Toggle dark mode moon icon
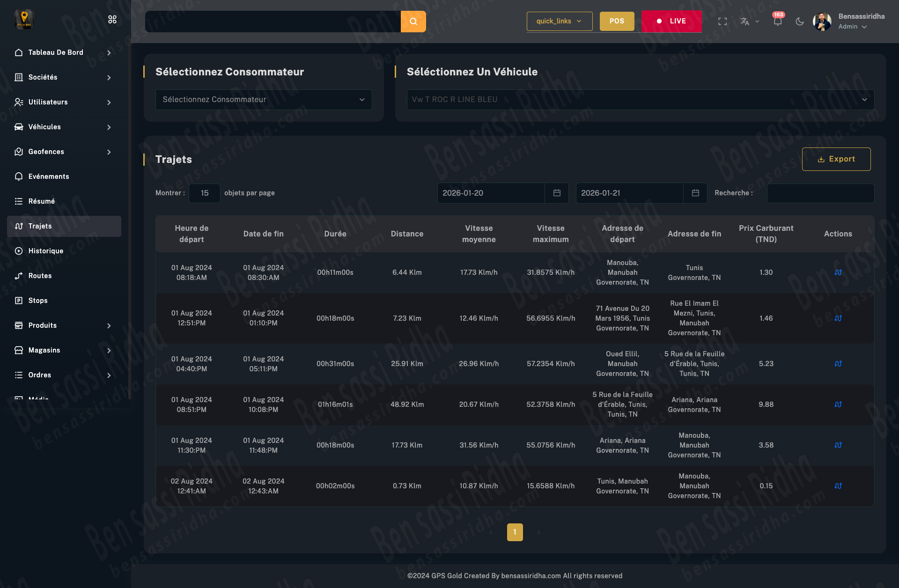Screen dimensions: 899x588 (x=800, y=22)
